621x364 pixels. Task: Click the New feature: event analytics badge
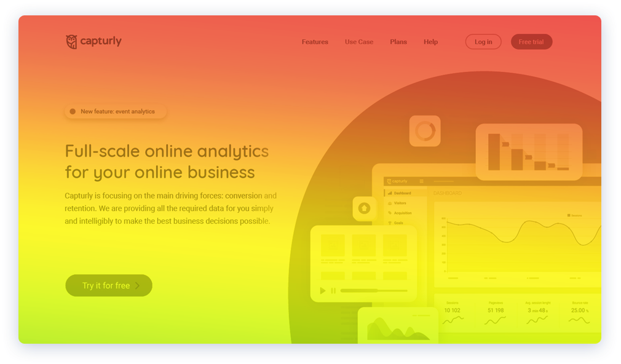click(x=115, y=111)
